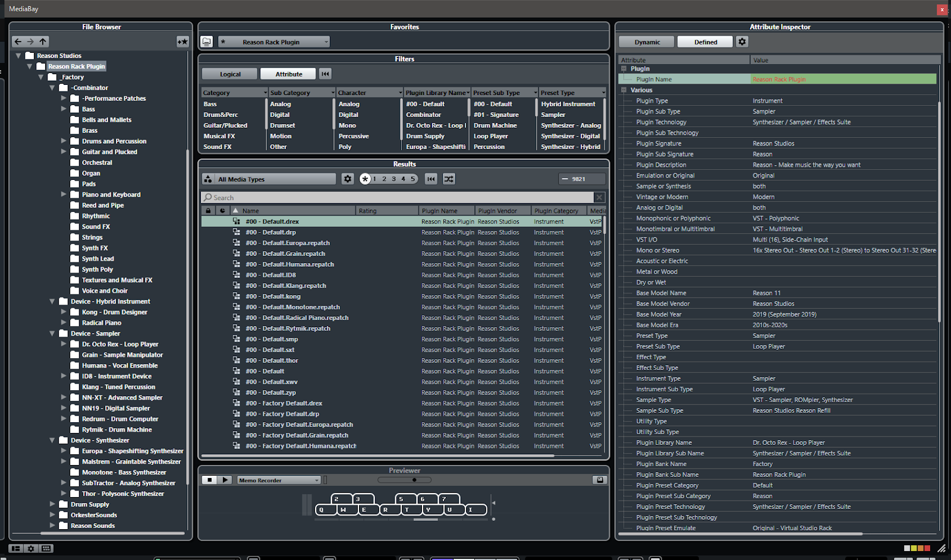Collapse the Various attribute group
The height and width of the screenshot is (560, 951).
point(623,90)
